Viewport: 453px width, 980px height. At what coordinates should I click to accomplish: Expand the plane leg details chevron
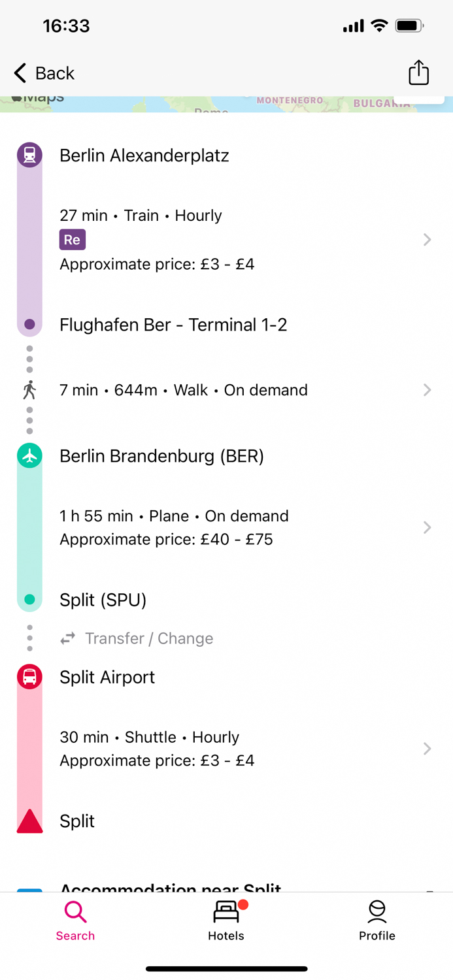tap(427, 527)
